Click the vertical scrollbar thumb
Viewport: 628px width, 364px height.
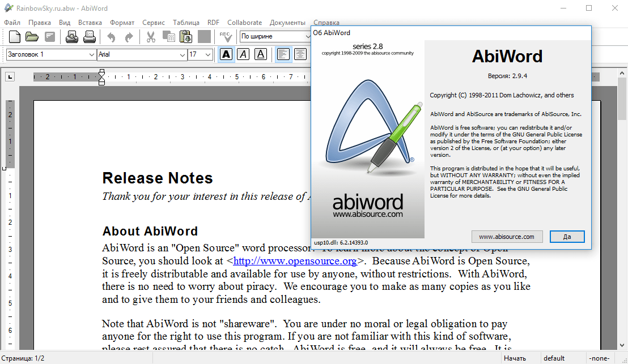622,99
